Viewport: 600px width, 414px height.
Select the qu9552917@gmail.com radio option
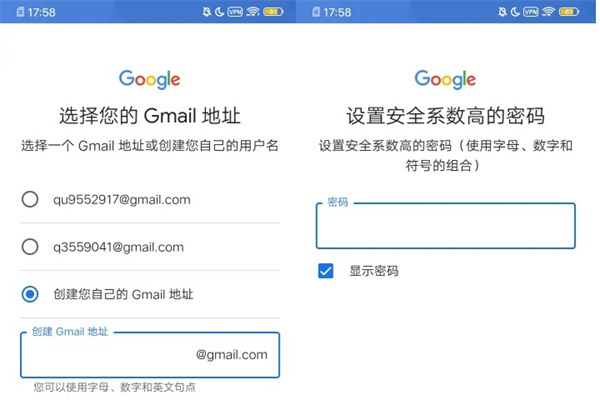[x=30, y=199]
